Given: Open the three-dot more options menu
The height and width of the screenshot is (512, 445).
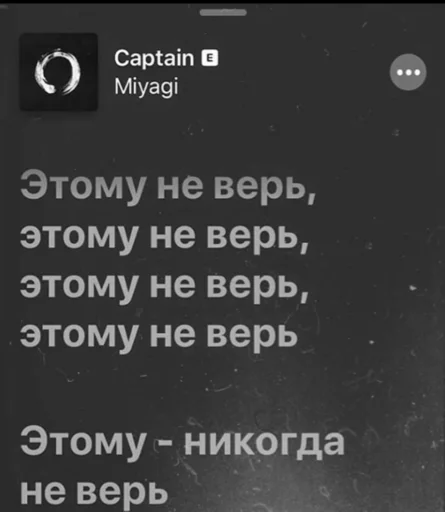Looking at the screenshot, I should (408, 72).
